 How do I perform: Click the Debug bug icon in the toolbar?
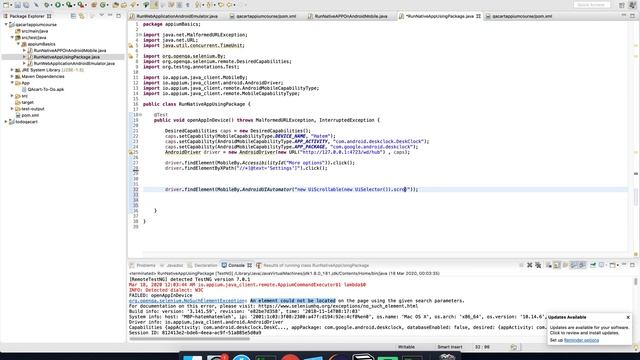pyautogui.click(x=47, y=5)
